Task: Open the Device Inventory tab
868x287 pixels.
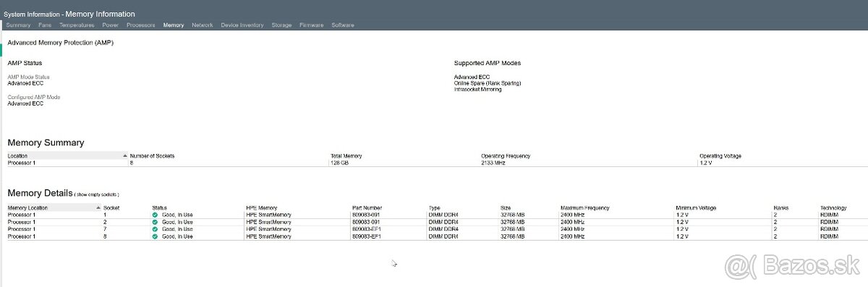Action: click(242, 25)
